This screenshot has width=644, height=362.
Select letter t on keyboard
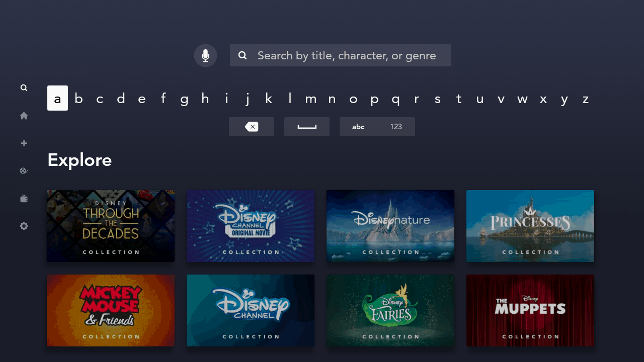tap(459, 99)
